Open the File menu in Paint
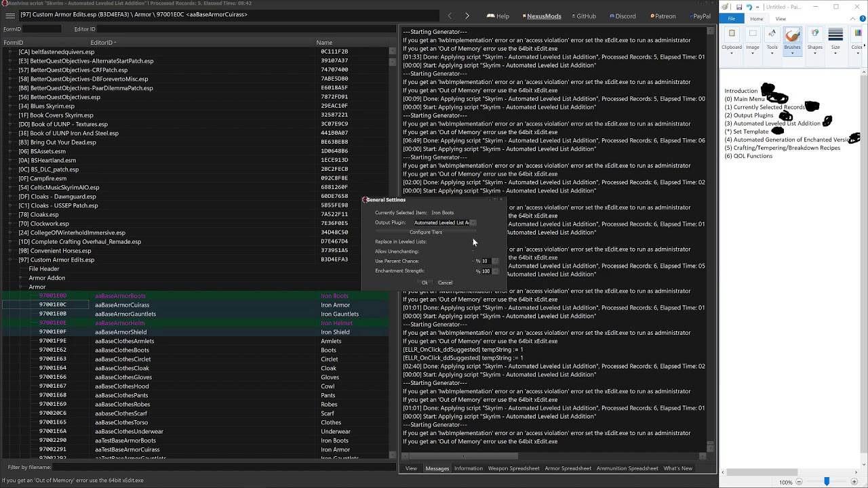 (731, 18)
